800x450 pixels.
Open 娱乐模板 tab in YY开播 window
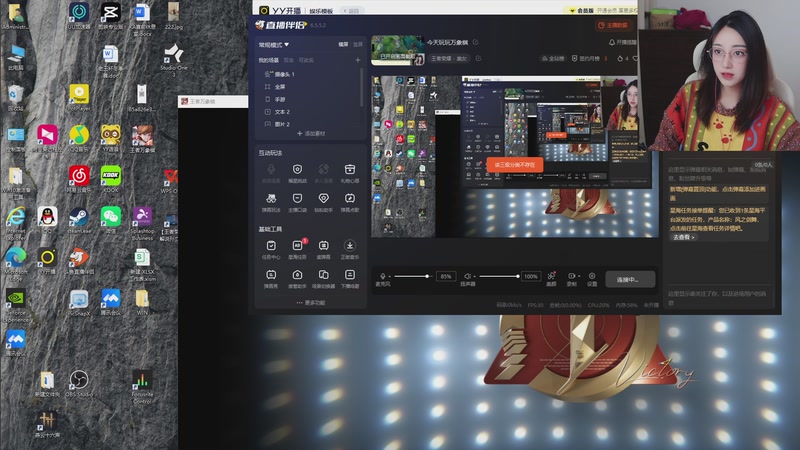321,11
